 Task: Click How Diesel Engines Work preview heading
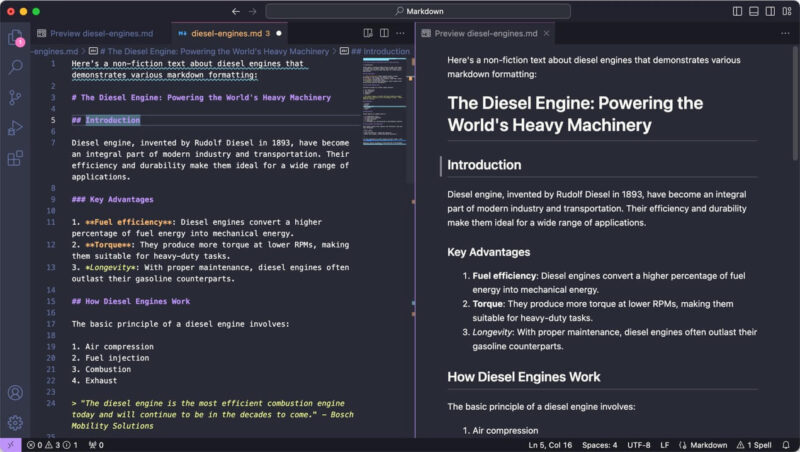pos(523,377)
